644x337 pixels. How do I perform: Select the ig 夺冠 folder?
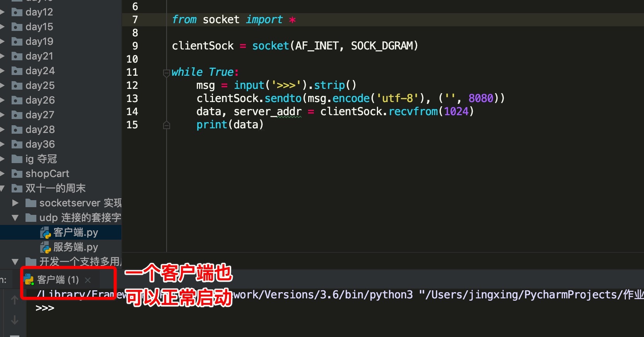(x=41, y=159)
